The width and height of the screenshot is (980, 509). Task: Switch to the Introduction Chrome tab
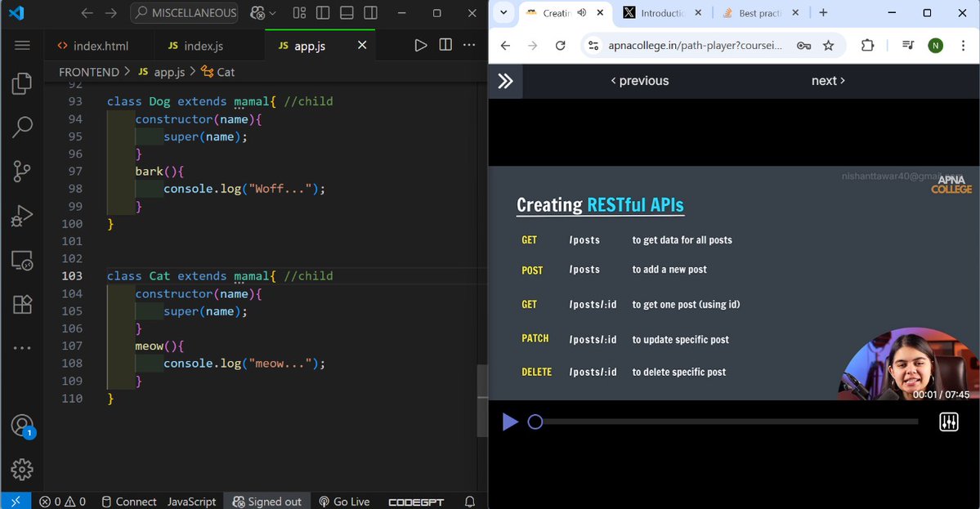pyautogui.click(x=663, y=13)
